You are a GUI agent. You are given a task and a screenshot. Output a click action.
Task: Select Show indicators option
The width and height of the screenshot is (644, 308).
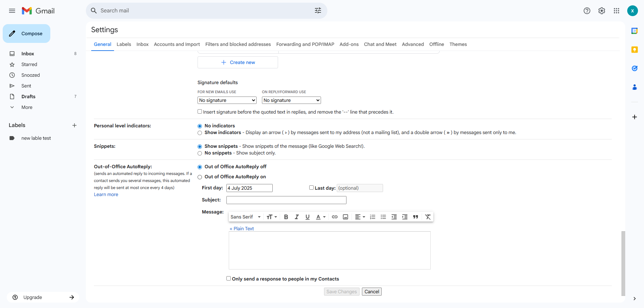coord(200,133)
